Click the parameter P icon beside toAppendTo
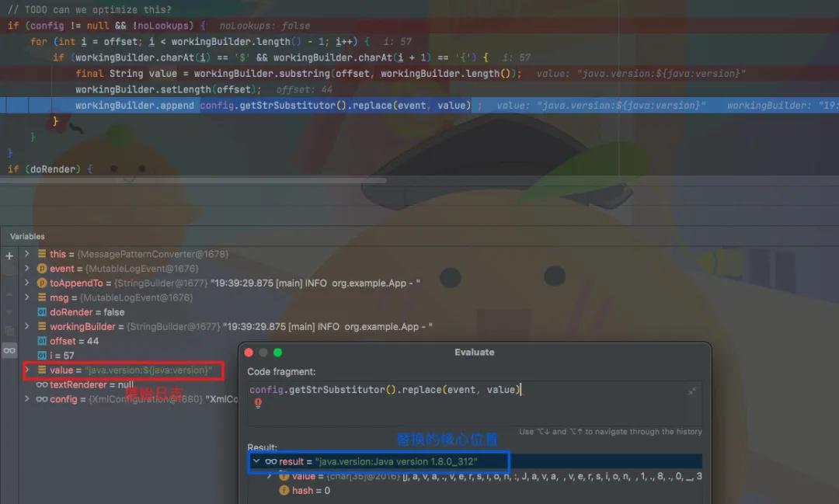839x504 pixels. point(42,283)
